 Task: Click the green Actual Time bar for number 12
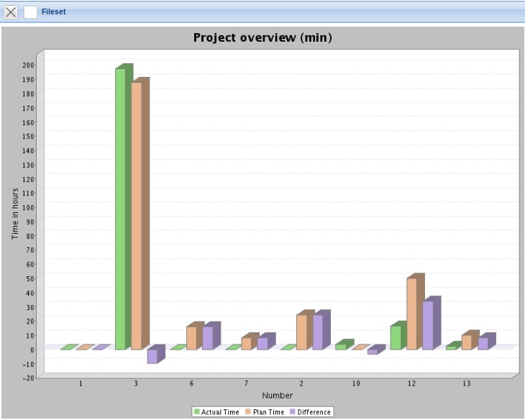click(x=396, y=337)
